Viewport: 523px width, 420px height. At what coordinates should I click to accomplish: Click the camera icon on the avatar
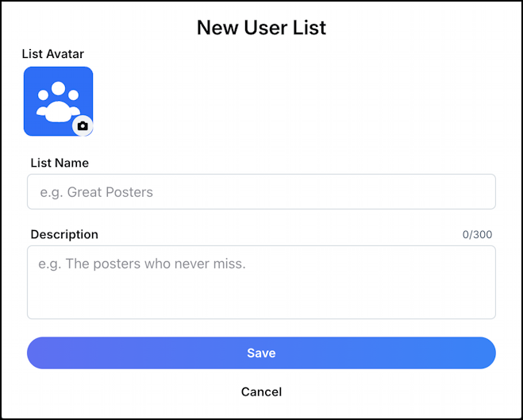pos(83,126)
